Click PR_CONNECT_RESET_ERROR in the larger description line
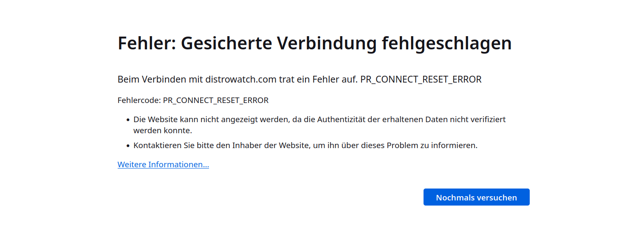This screenshot has height=243, width=644. click(x=421, y=80)
